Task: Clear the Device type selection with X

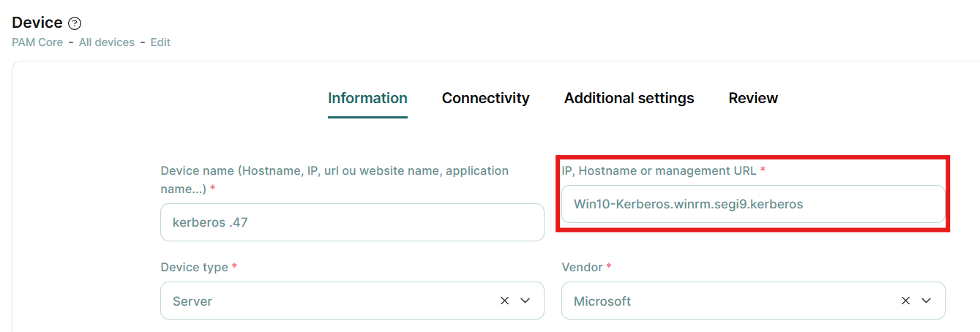Action: [504, 301]
